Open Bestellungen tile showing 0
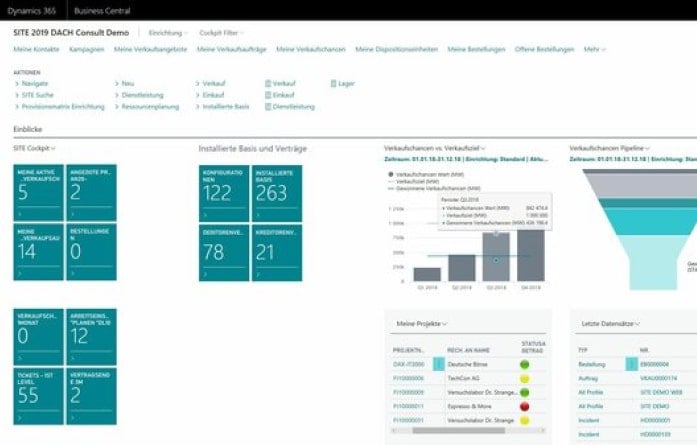 (91, 252)
